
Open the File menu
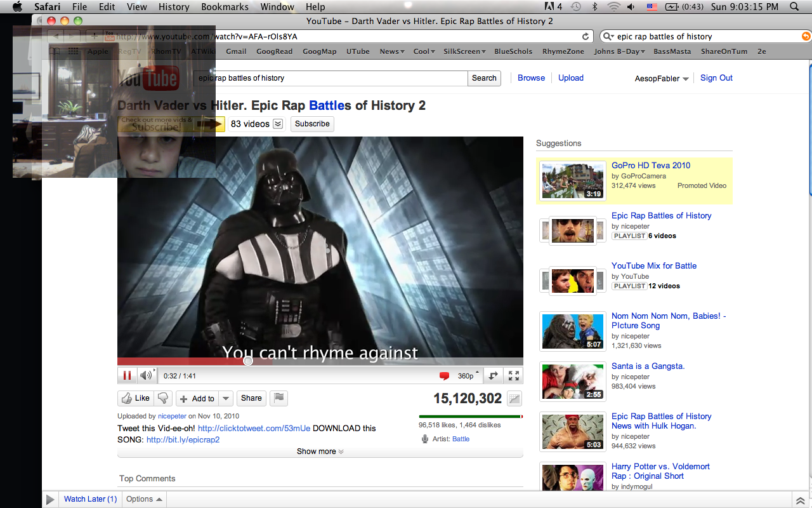79,7
